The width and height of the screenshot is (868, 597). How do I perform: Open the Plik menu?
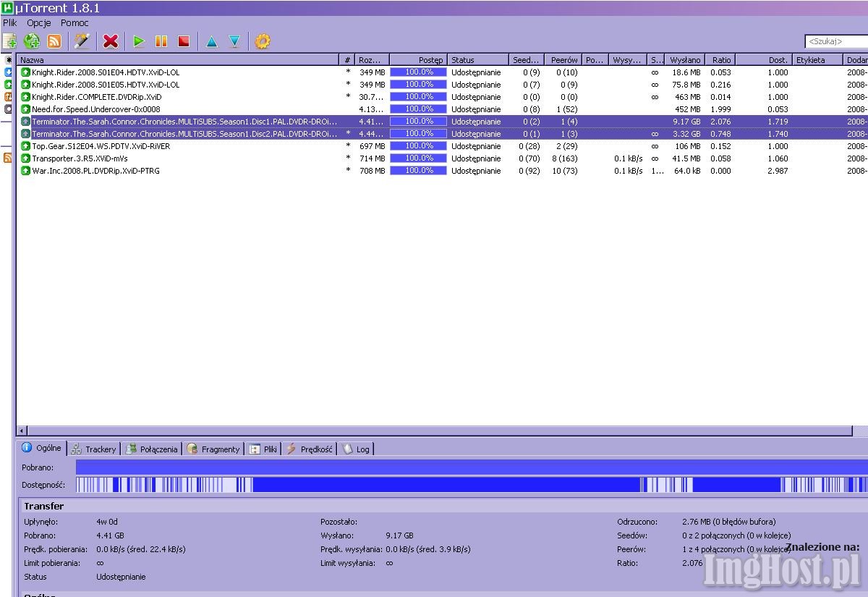(x=10, y=23)
